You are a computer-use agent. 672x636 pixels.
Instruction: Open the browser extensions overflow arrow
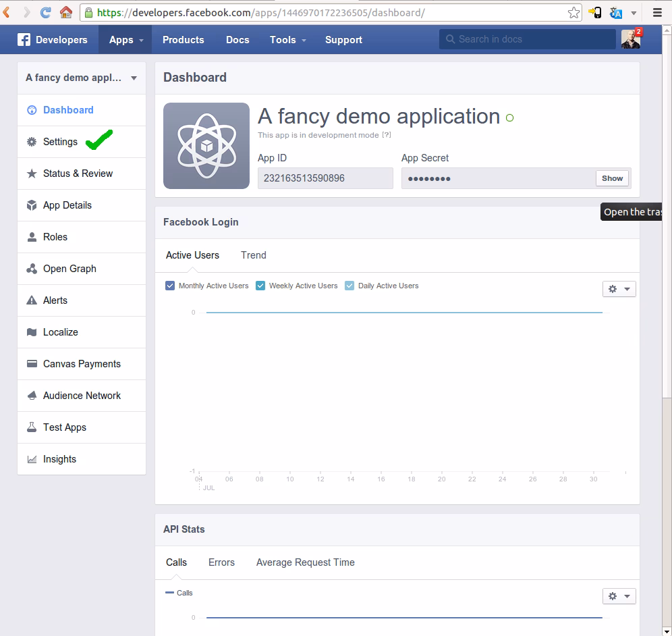[634, 14]
